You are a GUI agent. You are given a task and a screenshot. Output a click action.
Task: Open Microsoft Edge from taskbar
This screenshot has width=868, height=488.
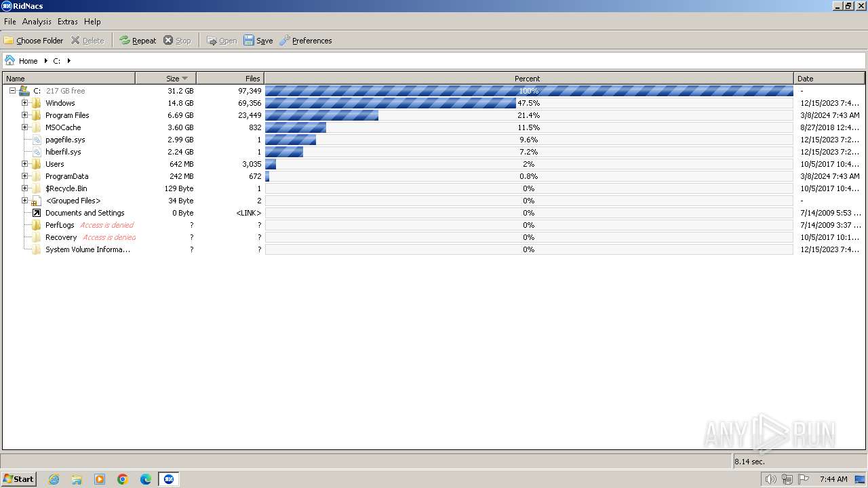pos(146,479)
